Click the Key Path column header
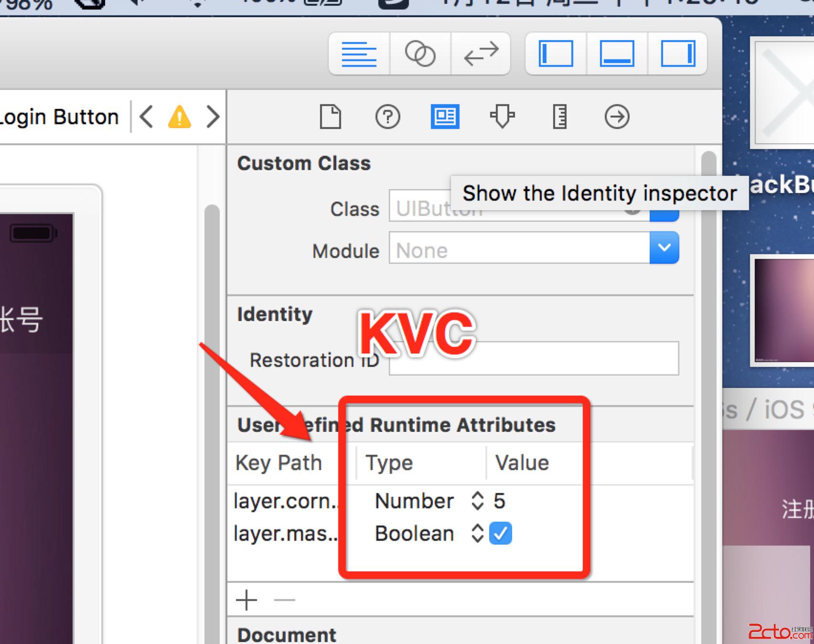Viewport: 814px width, 644px height. (278, 462)
